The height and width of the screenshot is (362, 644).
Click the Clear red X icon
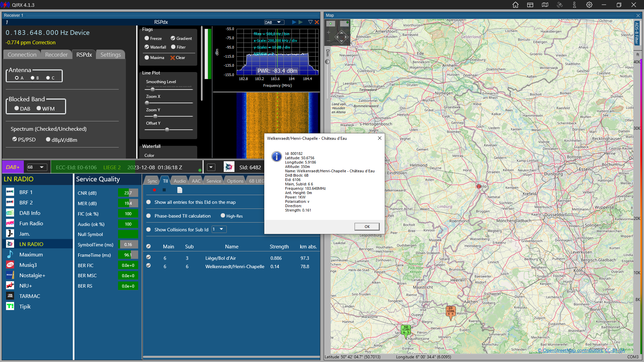coord(173,58)
